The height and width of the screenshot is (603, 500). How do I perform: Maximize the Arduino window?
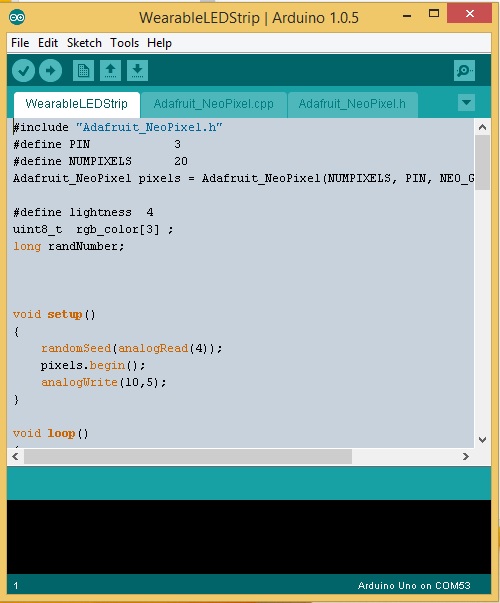tap(434, 14)
